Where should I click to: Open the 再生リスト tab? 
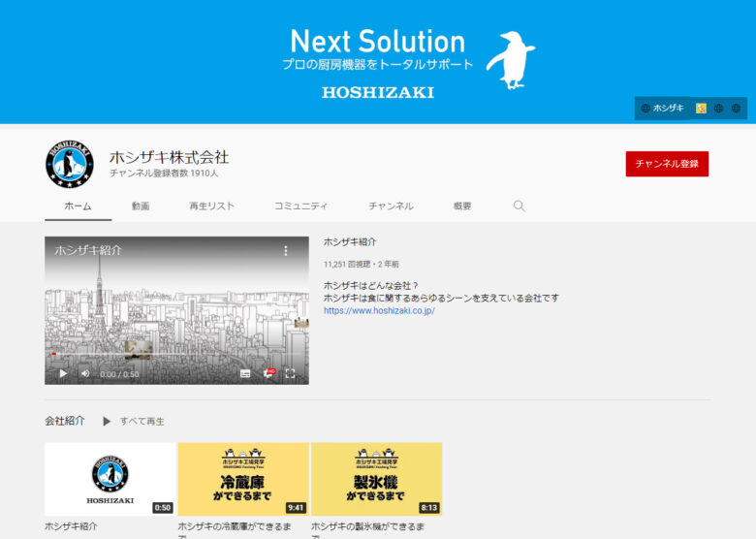pyautogui.click(x=211, y=206)
